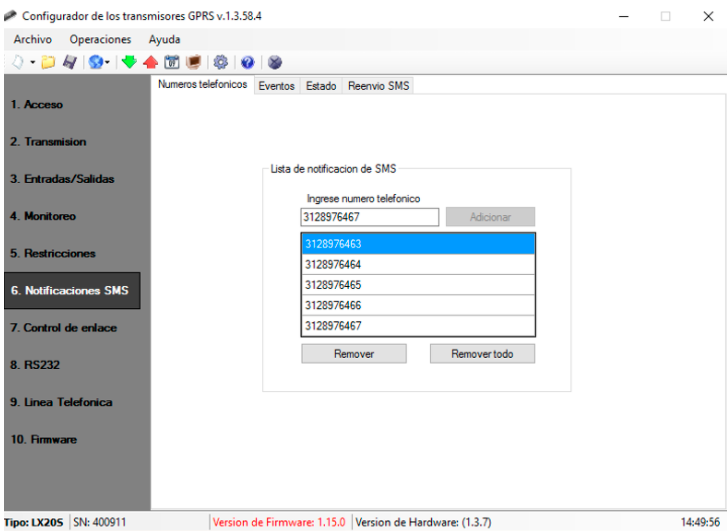The height and width of the screenshot is (531, 727).
Task: Minimize the Configurador window
Action: click(624, 17)
